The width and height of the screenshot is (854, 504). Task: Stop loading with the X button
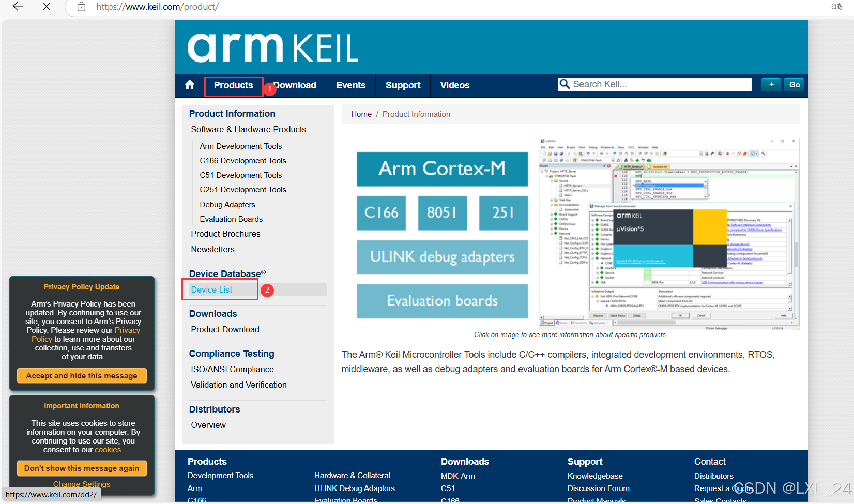(47, 7)
